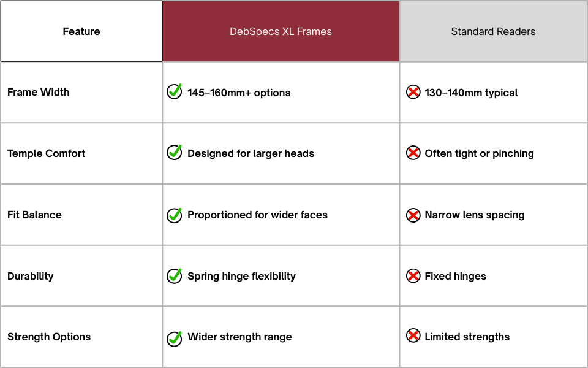Click red X beside Fixed hinges
This screenshot has width=588, height=368.
pos(413,276)
